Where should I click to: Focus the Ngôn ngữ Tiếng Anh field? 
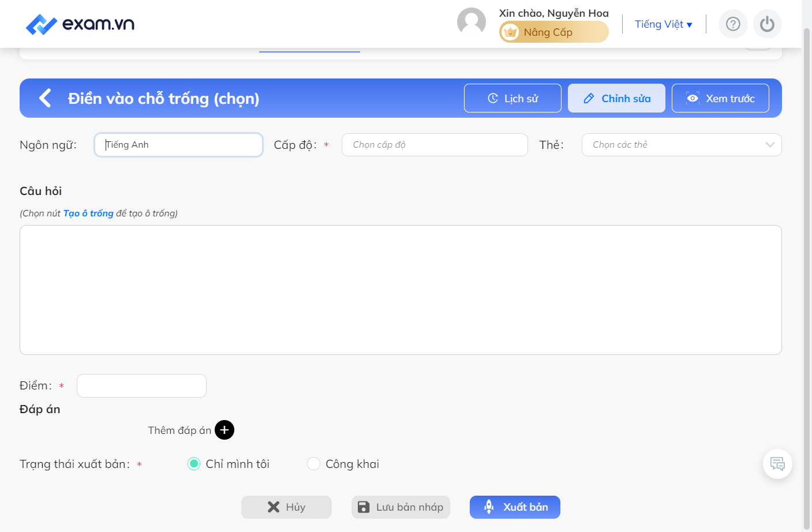[179, 145]
